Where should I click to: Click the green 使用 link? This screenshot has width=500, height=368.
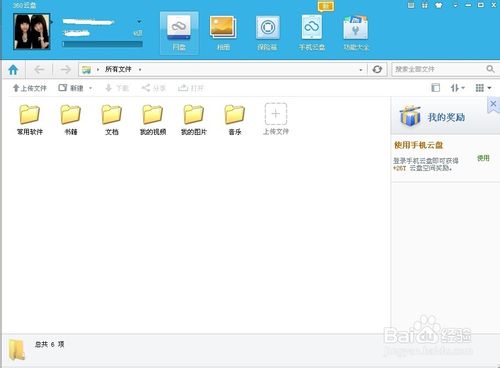coord(483,158)
